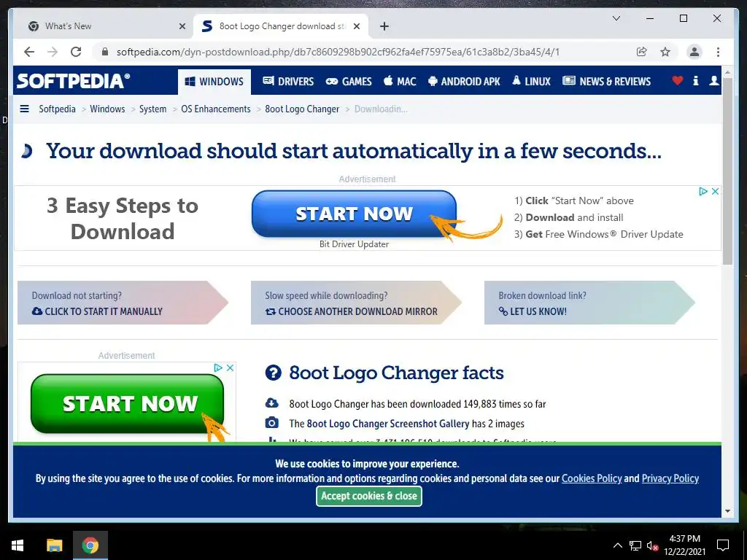Click the user account icon in header

tap(713, 81)
